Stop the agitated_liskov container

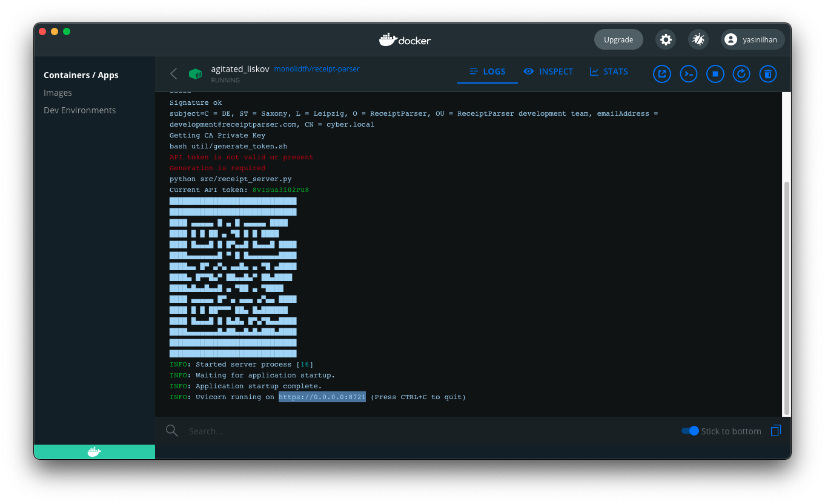pos(715,74)
